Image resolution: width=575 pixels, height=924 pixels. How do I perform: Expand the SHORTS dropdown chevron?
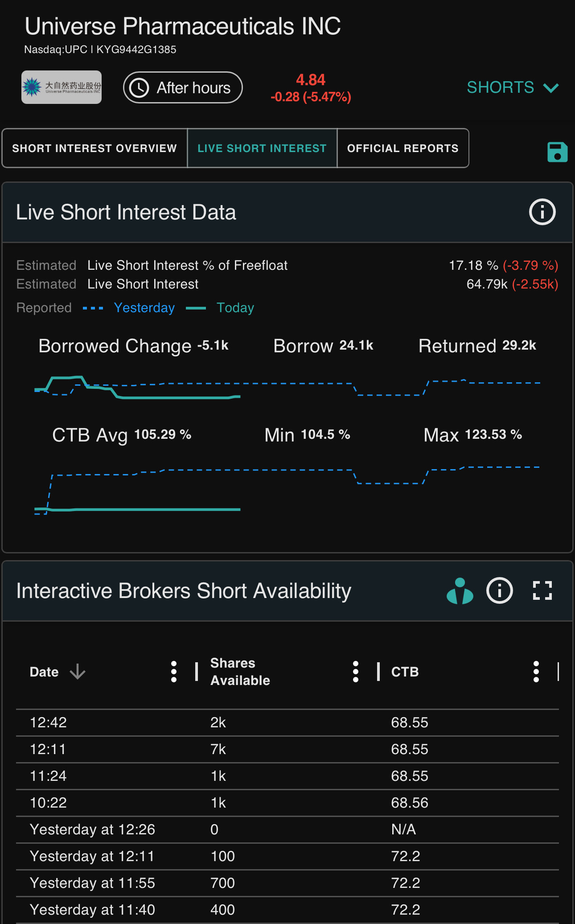pos(551,88)
